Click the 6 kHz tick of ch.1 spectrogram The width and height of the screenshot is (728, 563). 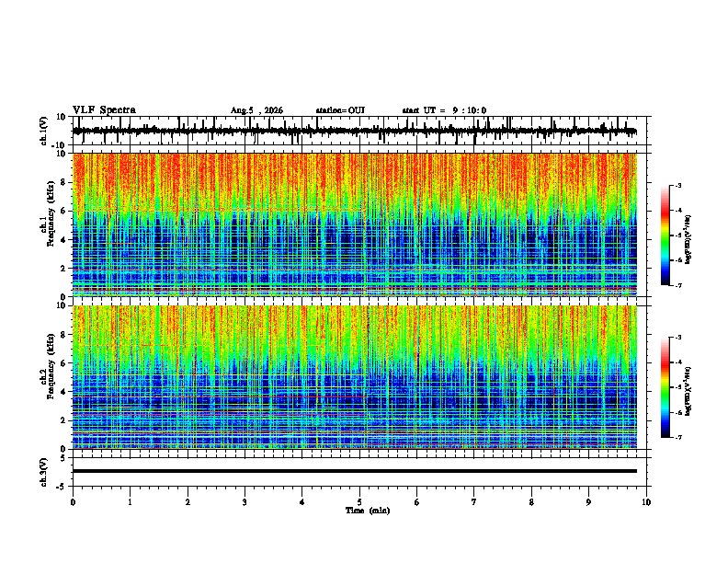[x=64, y=211]
